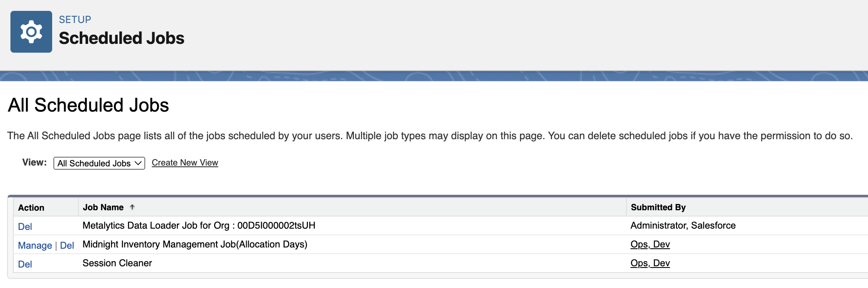This screenshot has width=868, height=288.
Task: Click the ascending sort arrow beside Job Name
Action: [132, 207]
